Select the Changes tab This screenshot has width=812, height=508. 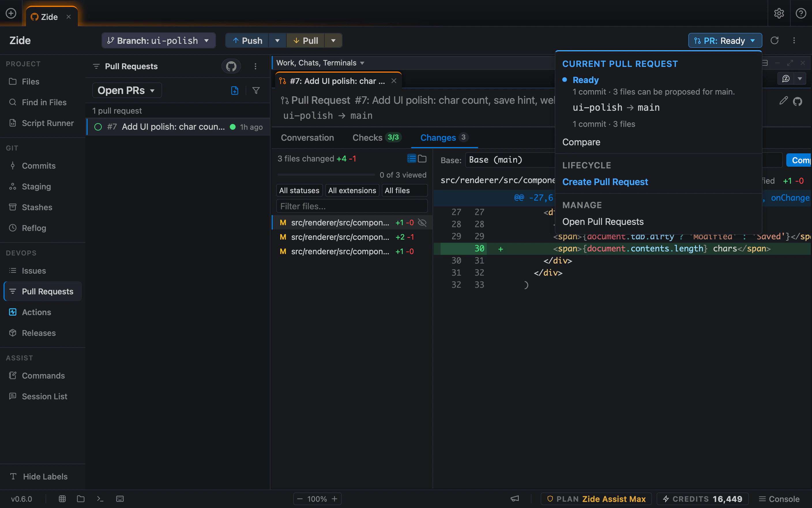click(444, 138)
